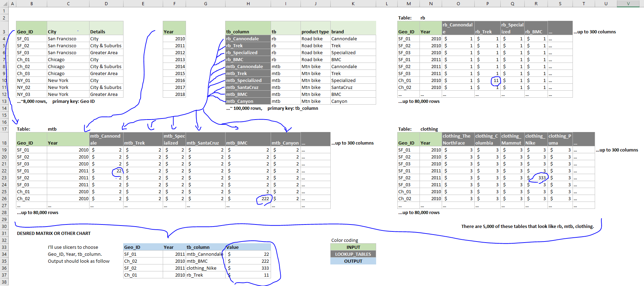Viewport: 644px width, 286px height.
Task: Select the 'clothing' table name cell
Action: 431,129
